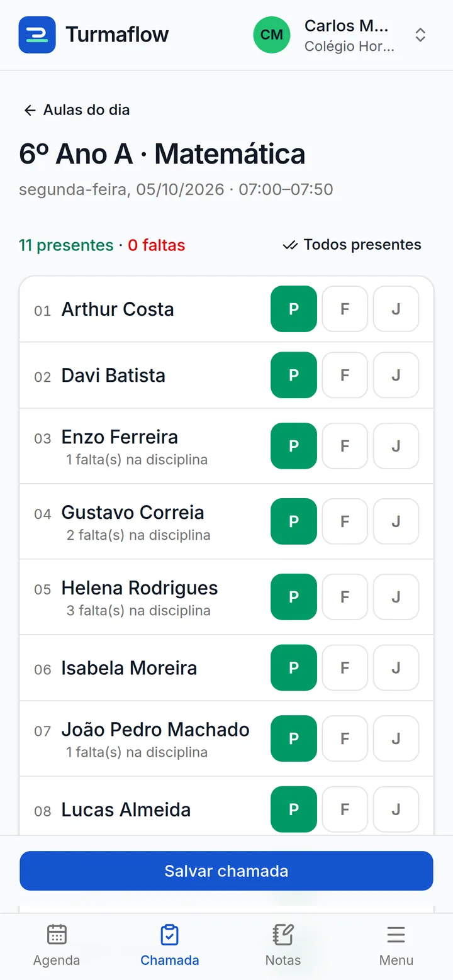Select the Chamada clipboard icon
Screen dimensions: 453x980
[x=169, y=935]
